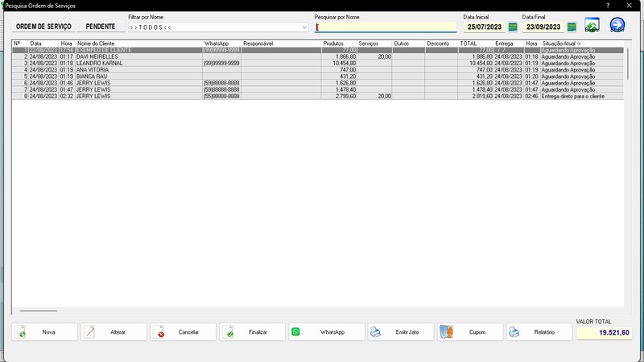Open the Relatório report button
644x362 pixels.
pyautogui.click(x=539, y=332)
